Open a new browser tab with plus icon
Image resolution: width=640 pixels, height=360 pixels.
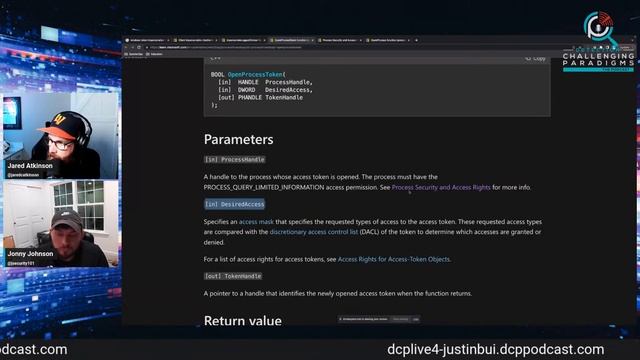point(416,40)
